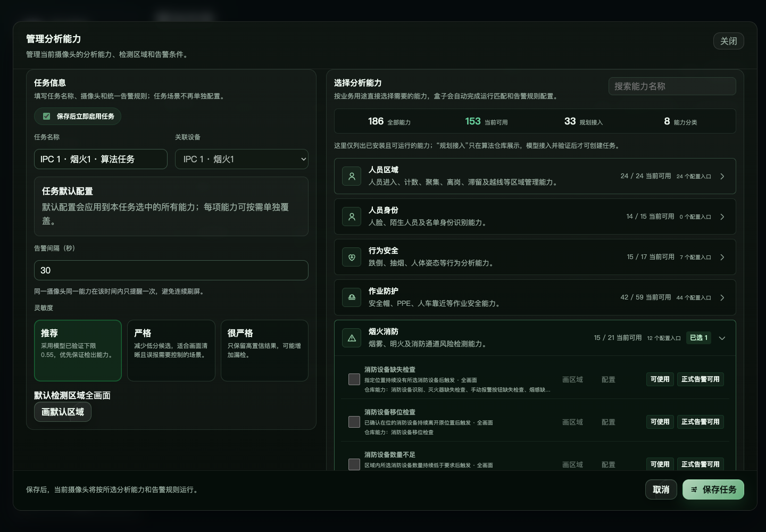
Task: Expand the 作业防护 category chevron
Action: pyautogui.click(x=722, y=297)
